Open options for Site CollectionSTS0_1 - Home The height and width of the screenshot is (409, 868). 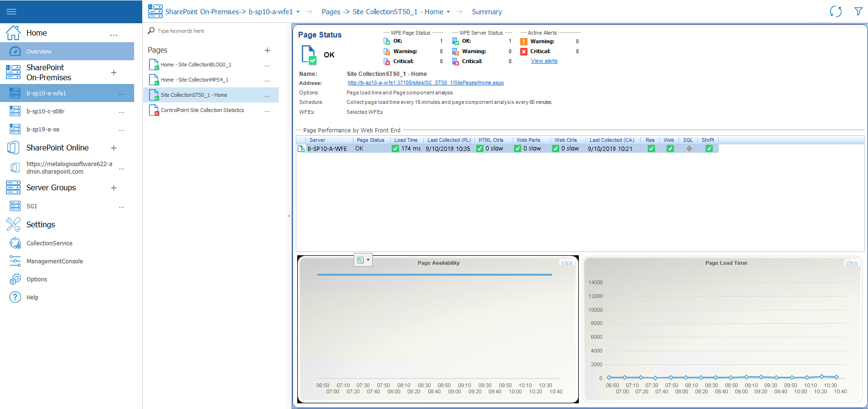coord(267,95)
